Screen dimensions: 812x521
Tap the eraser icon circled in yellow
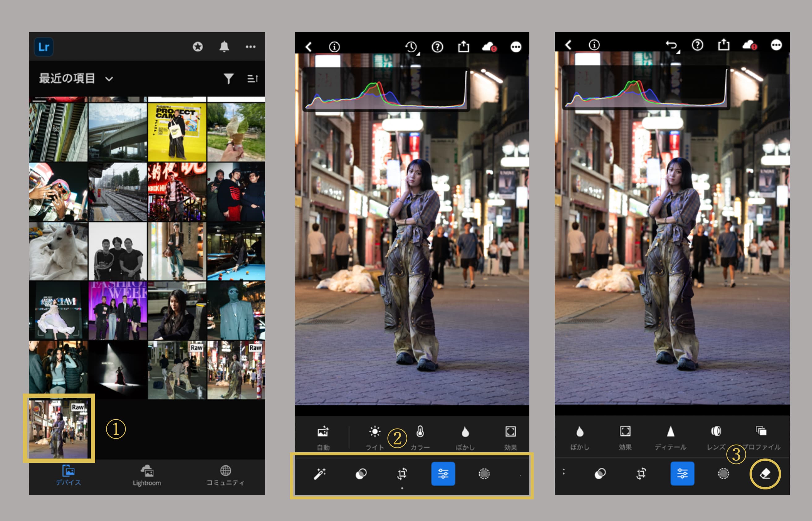[x=765, y=474]
